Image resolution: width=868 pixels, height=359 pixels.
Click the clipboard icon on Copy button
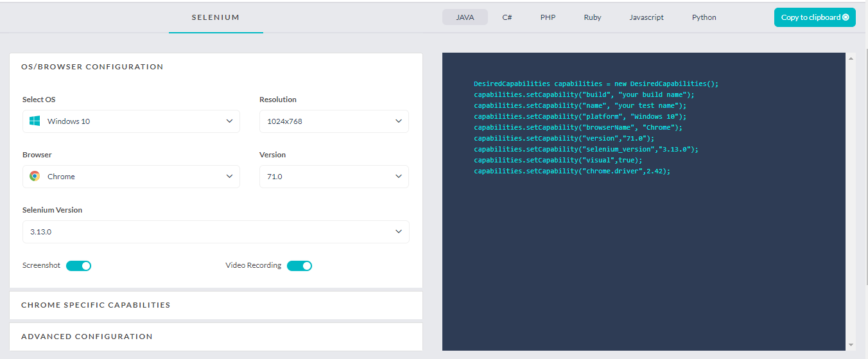pos(846,17)
